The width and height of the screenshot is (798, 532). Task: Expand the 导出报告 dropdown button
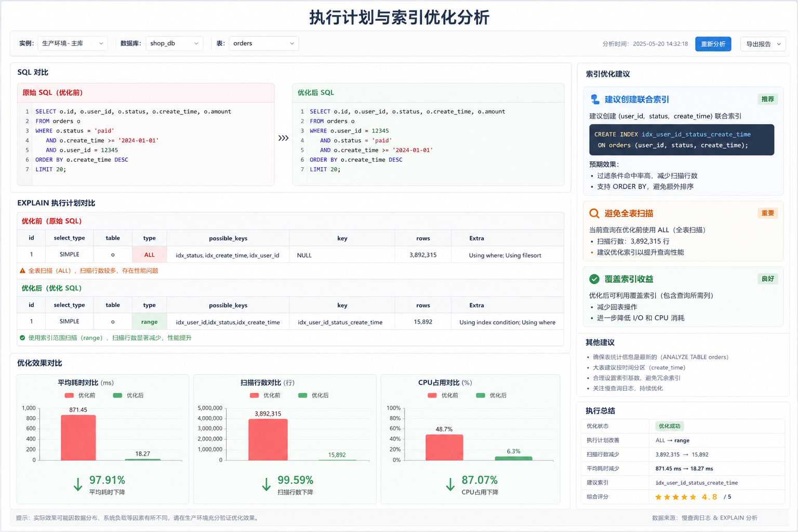click(x=763, y=44)
